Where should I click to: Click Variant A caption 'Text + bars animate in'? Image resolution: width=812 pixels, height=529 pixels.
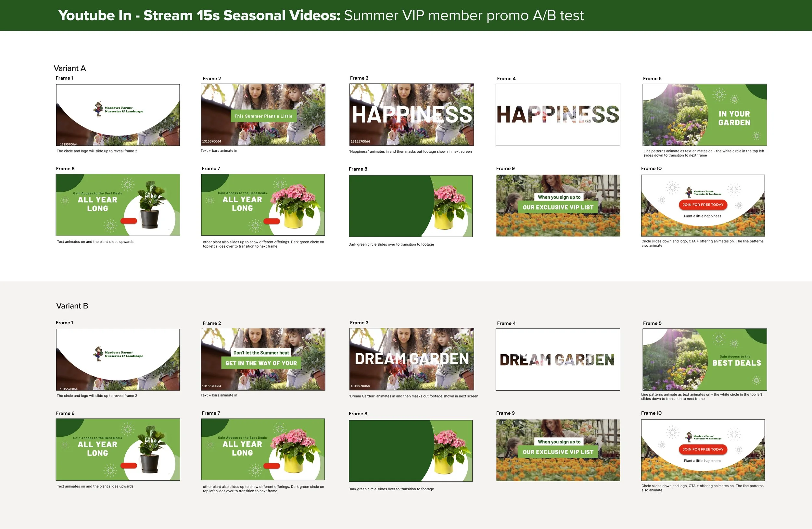click(219, 150)
